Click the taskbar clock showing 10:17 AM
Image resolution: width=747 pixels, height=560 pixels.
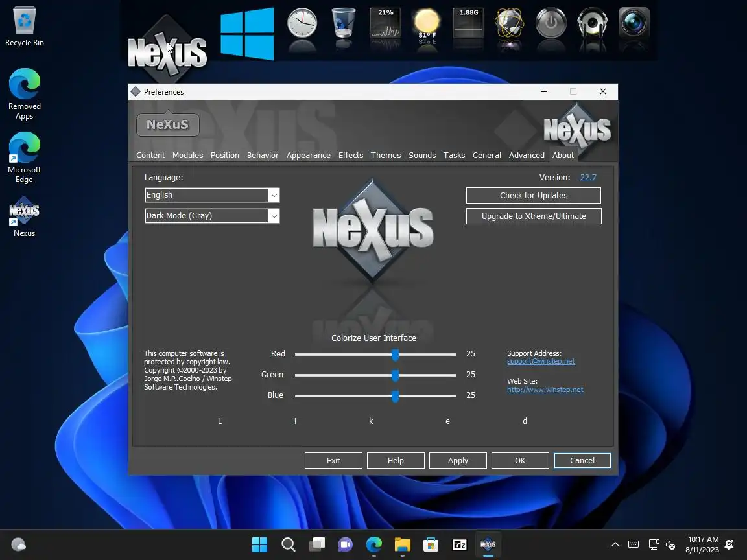point(702,544)
